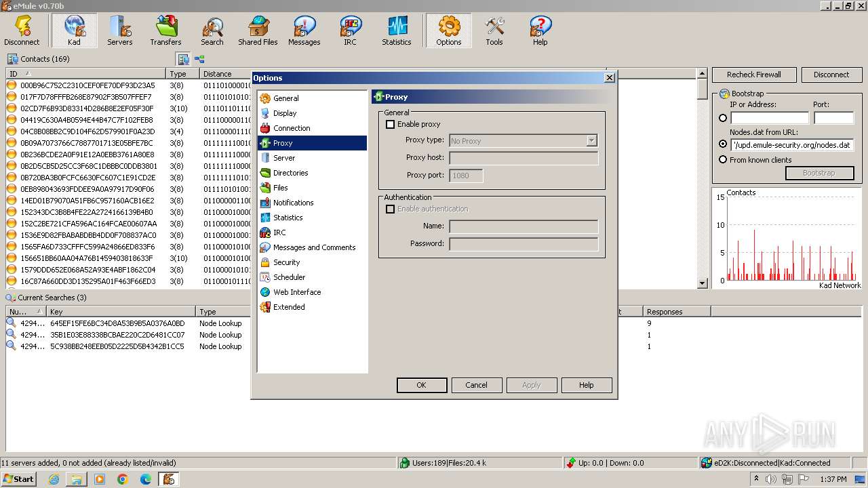This screenshot has height=488, width=868.
Task: Close the Options dialog window
Action: point(609,78)
